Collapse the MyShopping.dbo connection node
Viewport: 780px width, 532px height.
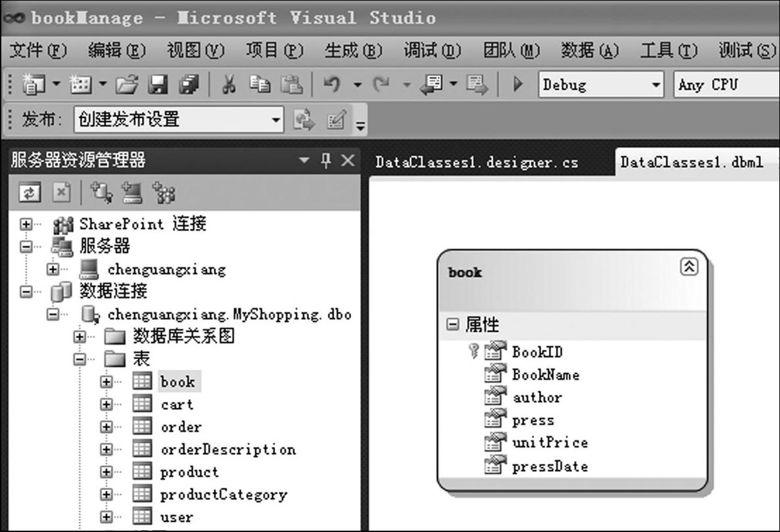pos(53,315)
